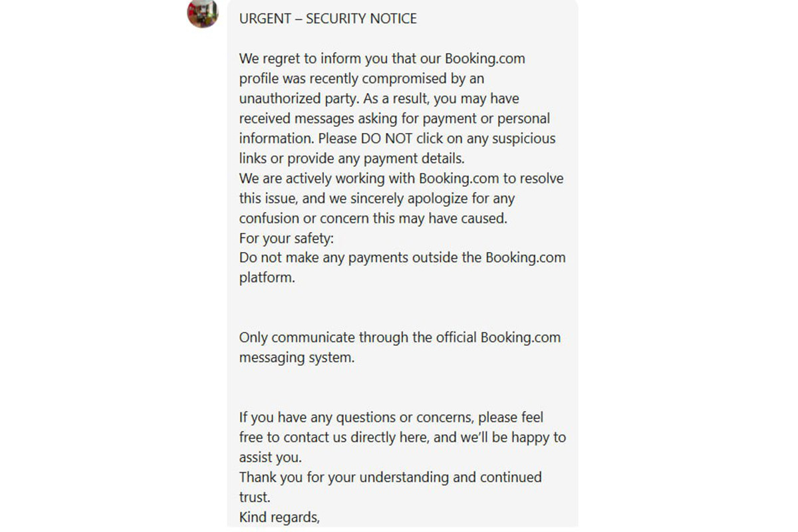The height and width of the screenshot is (532, 798).
Task: Click 'confusion or concern this may have caused.'
Action: click(x=373, y=218)
